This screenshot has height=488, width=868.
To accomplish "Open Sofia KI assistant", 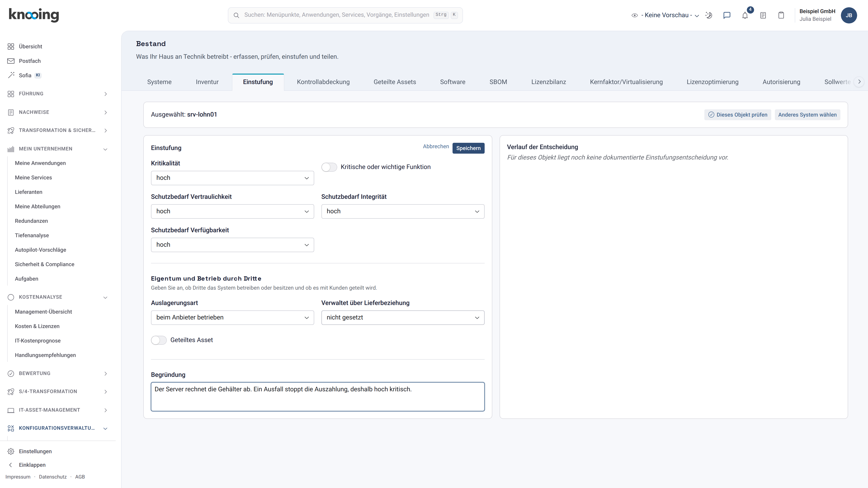I will [25, 75].
